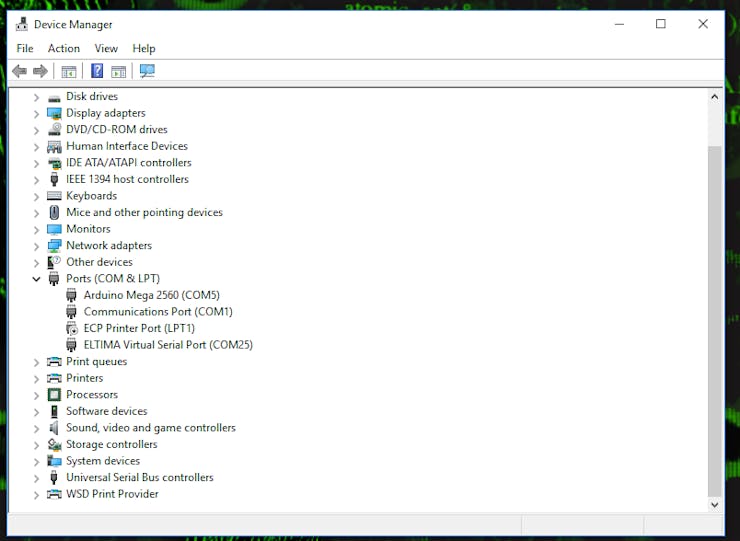Click the scrollbar down arrow
This screenshot has width=740, height=541.
click(x=715, y=505)
